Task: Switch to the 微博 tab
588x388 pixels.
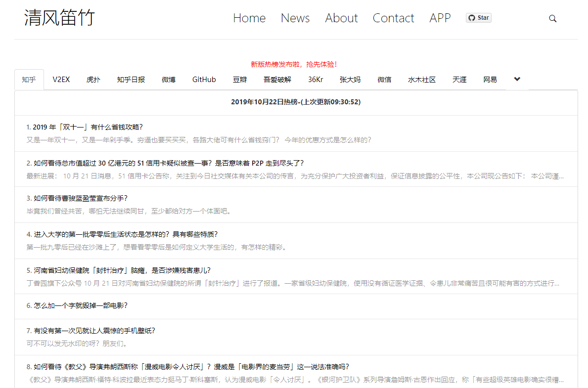Action: [168, 80]
